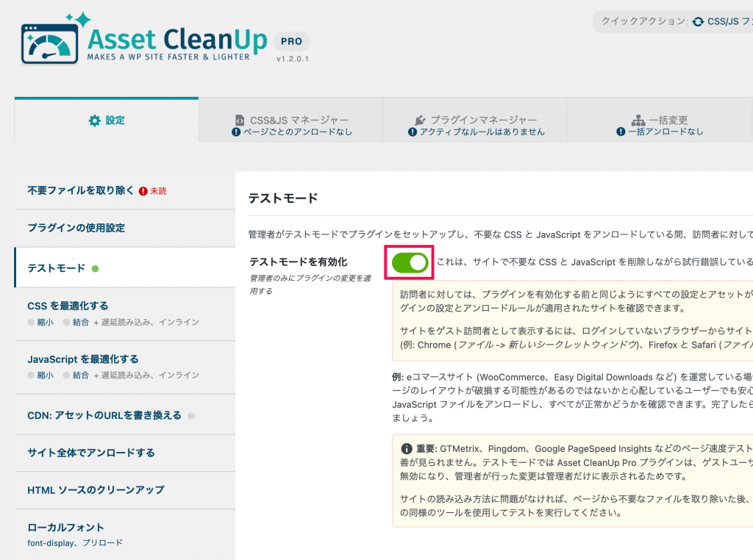Click the 結合 indicator under CSS を最適化する

76,322
